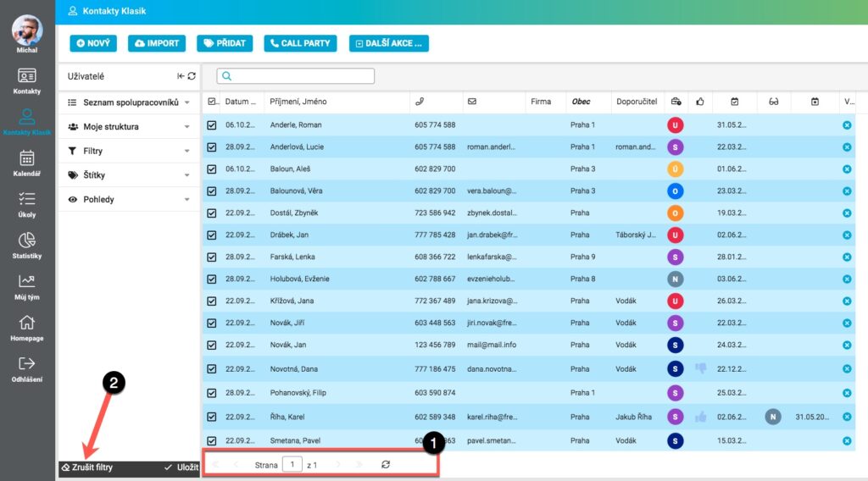Click the calendar-check column header icon
Screen dimensions: 868x481
click(x=735, y=101)
